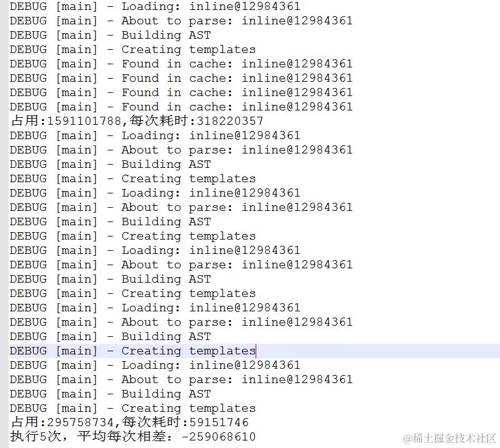
Task: Click "Found in cache" line directly above 占用:1591101788
Action: coord(181,107)
